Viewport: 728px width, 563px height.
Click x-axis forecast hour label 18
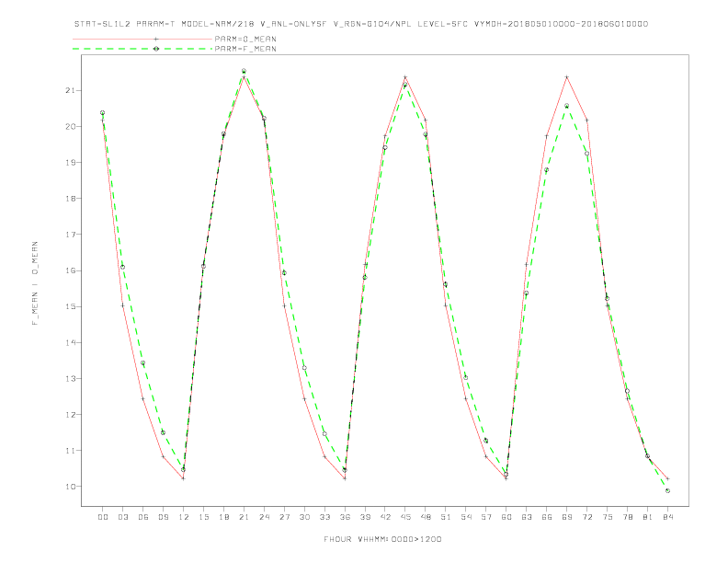[x=223, y=517]
